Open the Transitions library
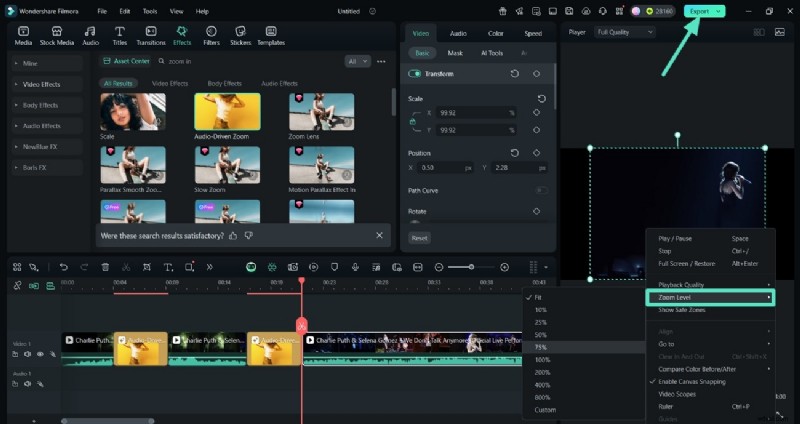This screenshot has width=800, height=424. 151,36
